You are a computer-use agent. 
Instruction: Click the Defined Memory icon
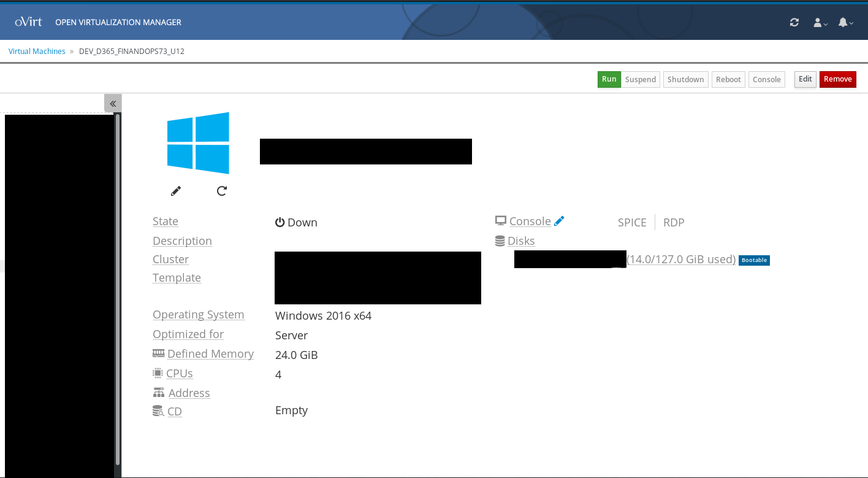(x=158, y=353)
